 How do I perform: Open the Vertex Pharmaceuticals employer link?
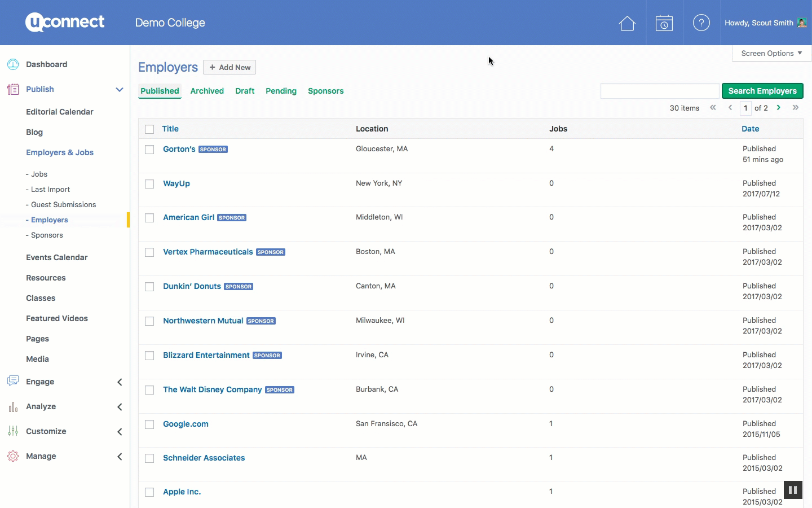click(208, 252)
